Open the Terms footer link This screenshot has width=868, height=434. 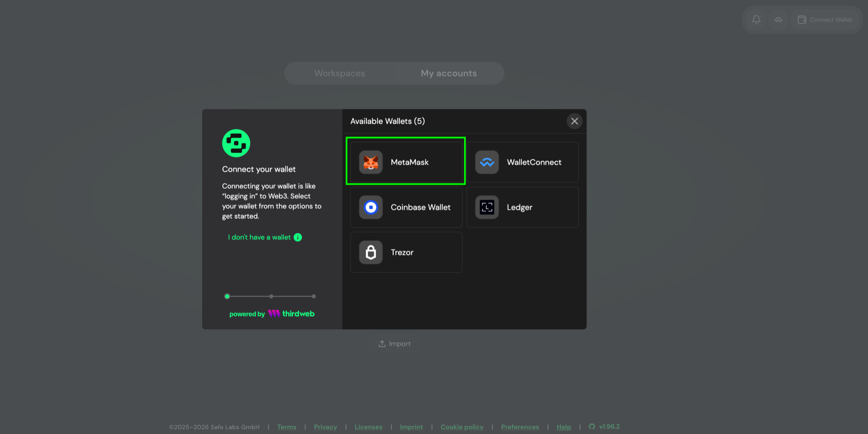287,427
